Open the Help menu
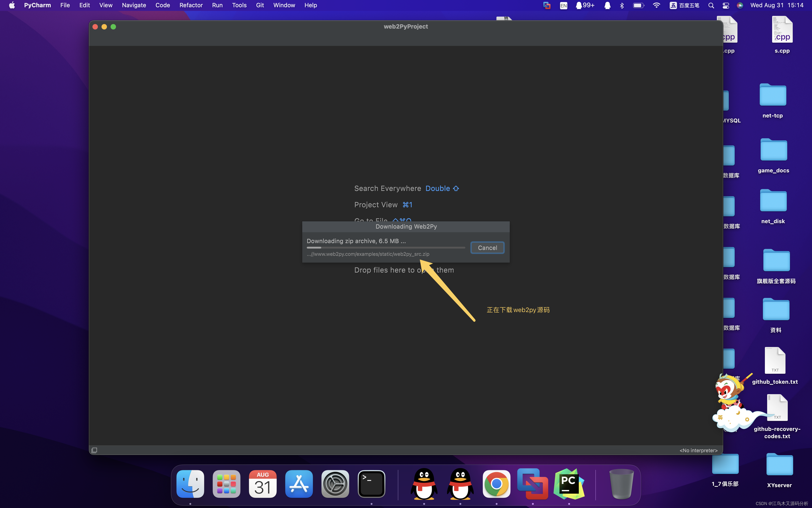Viewport: 812px width, 508px height. [x=310, y=5]
